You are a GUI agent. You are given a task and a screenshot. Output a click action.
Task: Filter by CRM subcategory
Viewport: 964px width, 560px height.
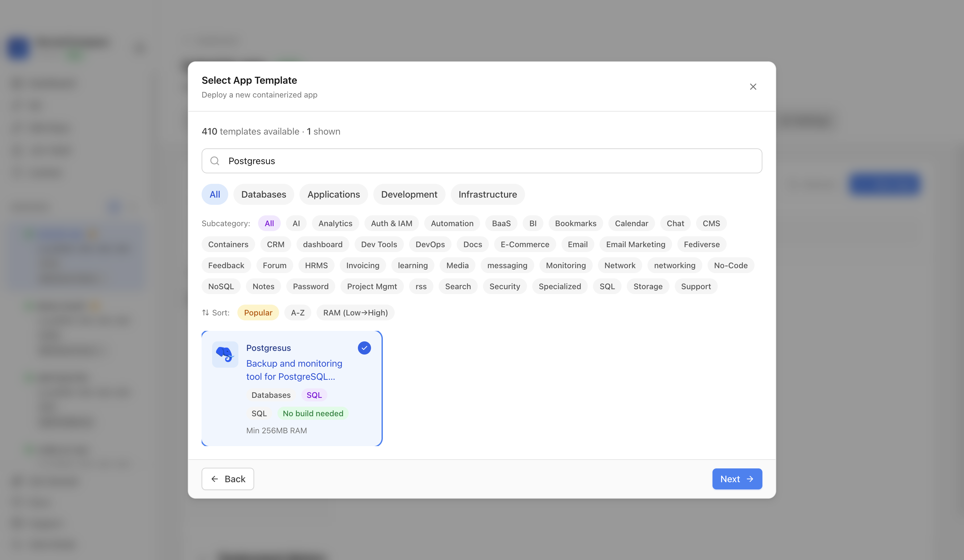point(275,245)
